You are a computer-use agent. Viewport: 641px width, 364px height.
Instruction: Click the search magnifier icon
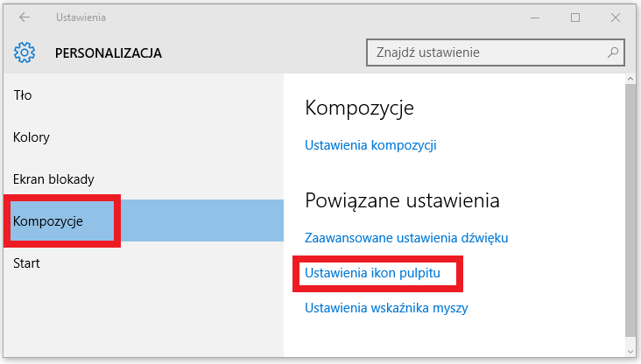(x=612, y=52)
